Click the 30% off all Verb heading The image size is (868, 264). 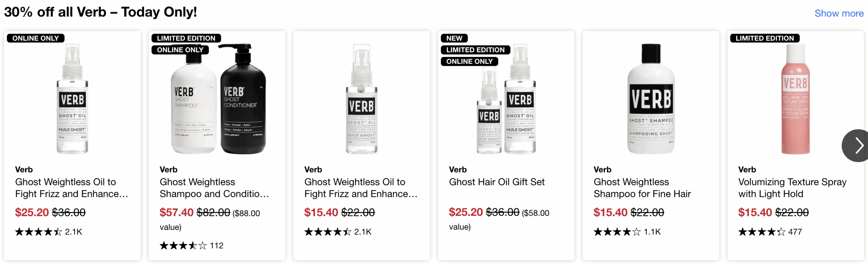pos(100,12)
